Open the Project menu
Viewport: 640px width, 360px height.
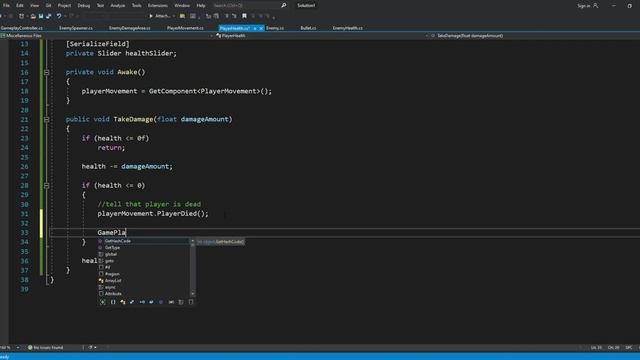[x=64, y=5]
